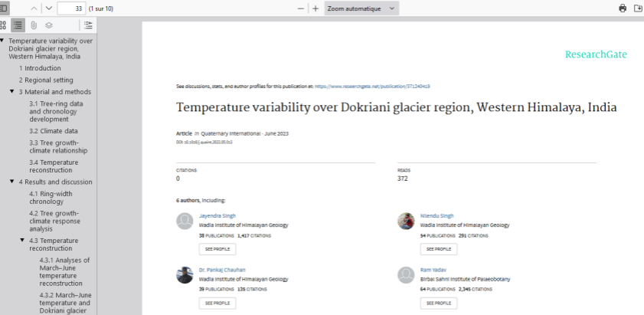Screen dimensions: 644x315
Task: Download the PDF with save icon
Action: (x=638, y=8)
